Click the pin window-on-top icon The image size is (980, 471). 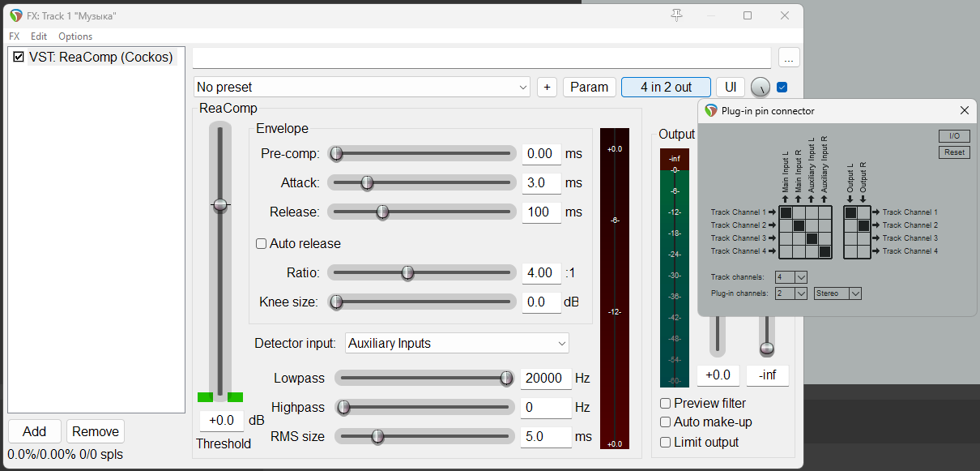click(677, 15)
